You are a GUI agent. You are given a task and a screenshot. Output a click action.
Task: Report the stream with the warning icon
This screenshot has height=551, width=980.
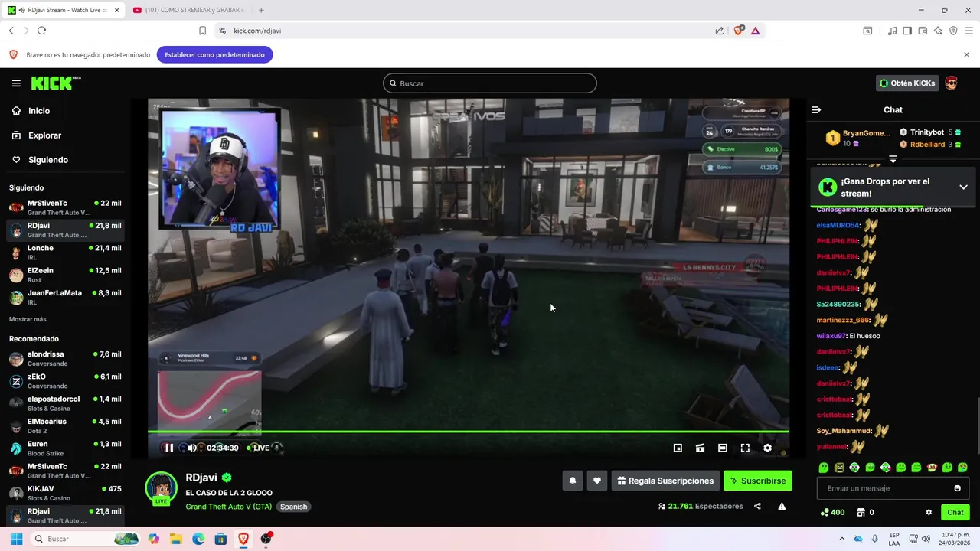782,506
